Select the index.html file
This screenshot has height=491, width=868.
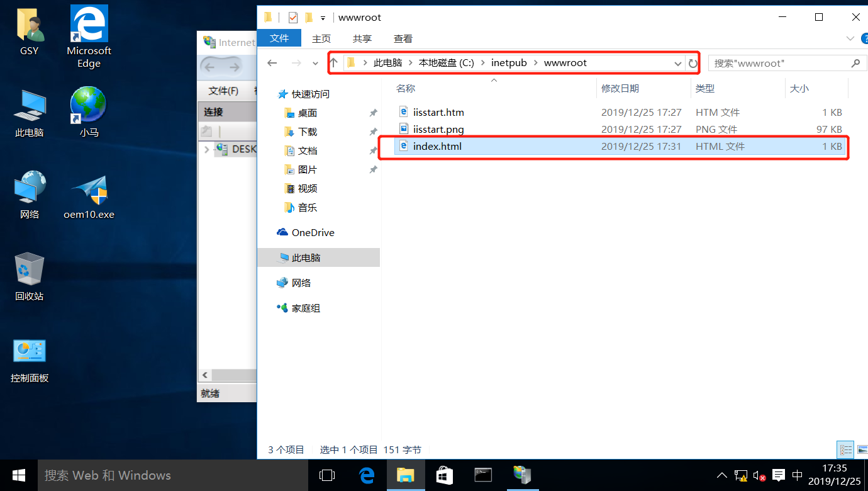(620, 146)
